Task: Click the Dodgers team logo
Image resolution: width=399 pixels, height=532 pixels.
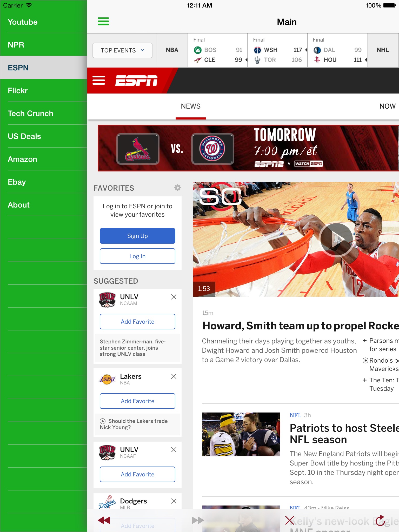Action: pyautogui.click(x=107, y=502)
